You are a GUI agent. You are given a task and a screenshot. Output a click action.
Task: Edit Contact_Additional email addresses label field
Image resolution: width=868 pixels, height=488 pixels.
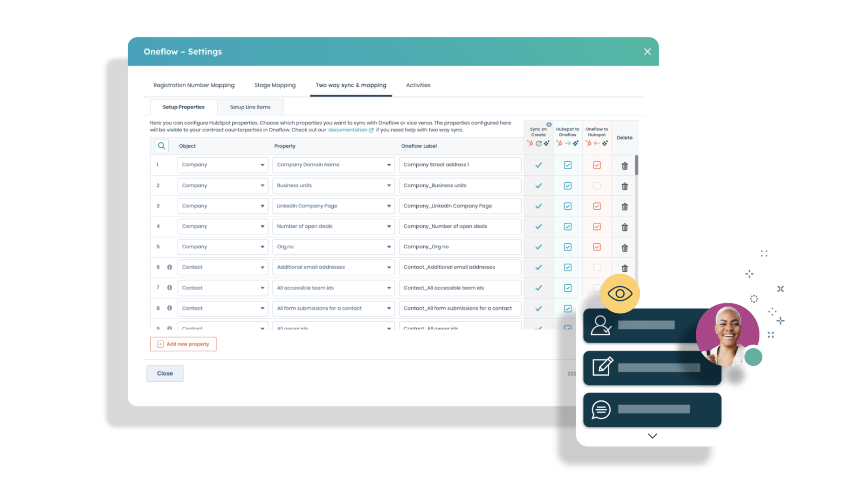(460, 267)
